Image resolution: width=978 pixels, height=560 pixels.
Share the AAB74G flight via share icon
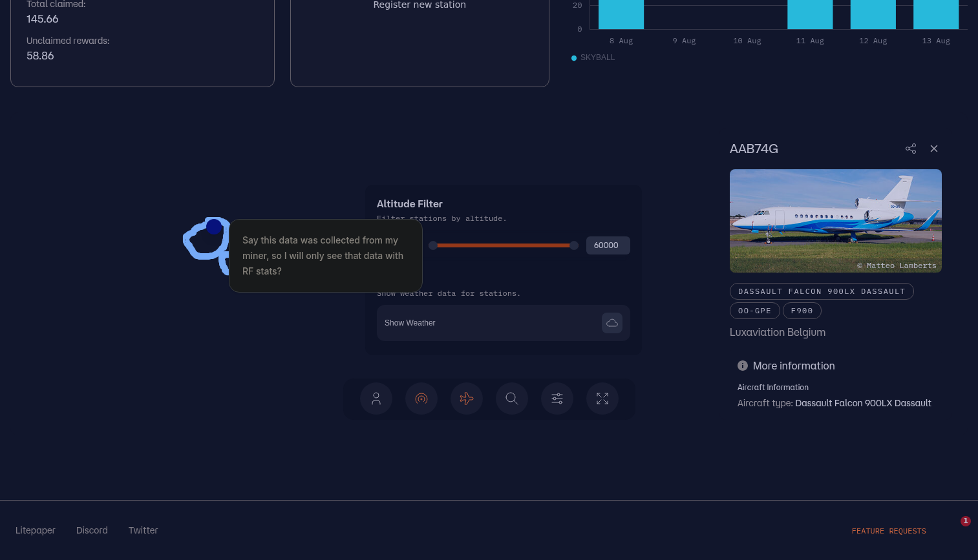[x=911, y=149]
